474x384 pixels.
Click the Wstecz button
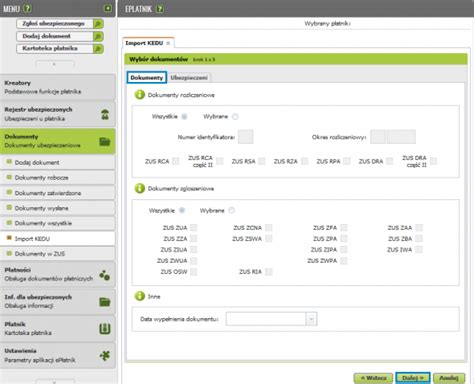tap(374, 378)
